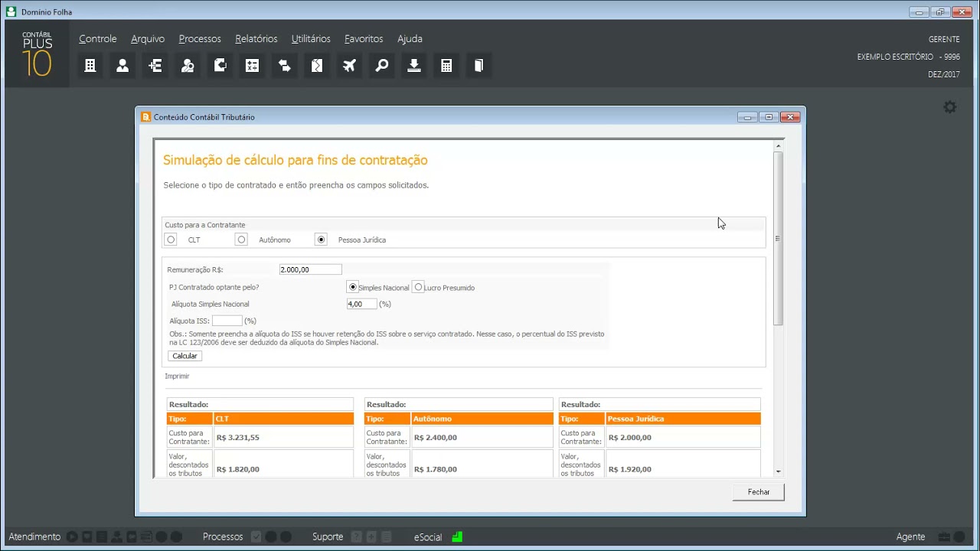
Task: Open the Favoritos menu
Action: click(x=364, y=39)
